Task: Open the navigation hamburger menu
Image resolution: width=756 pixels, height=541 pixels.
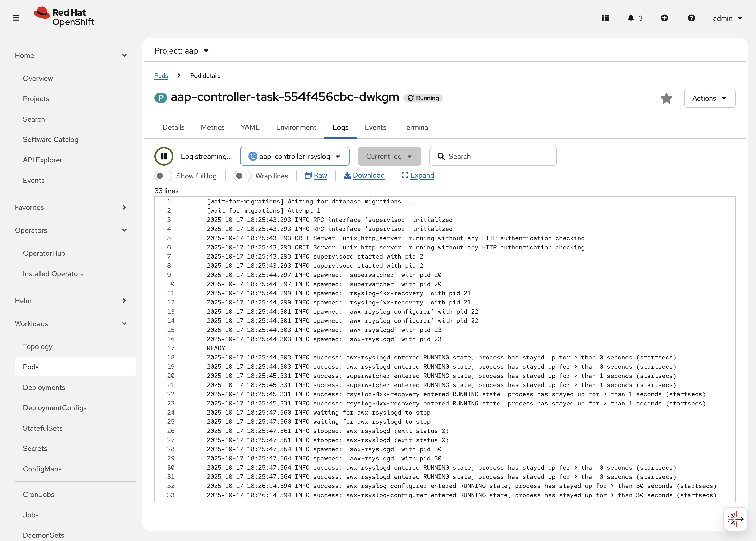Action: (16, 18)
